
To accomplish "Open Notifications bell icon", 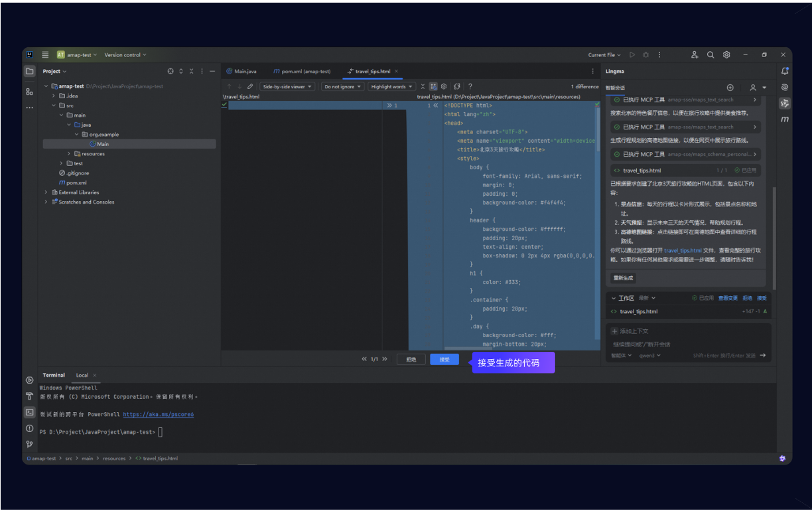I will [x=785, y=71].
